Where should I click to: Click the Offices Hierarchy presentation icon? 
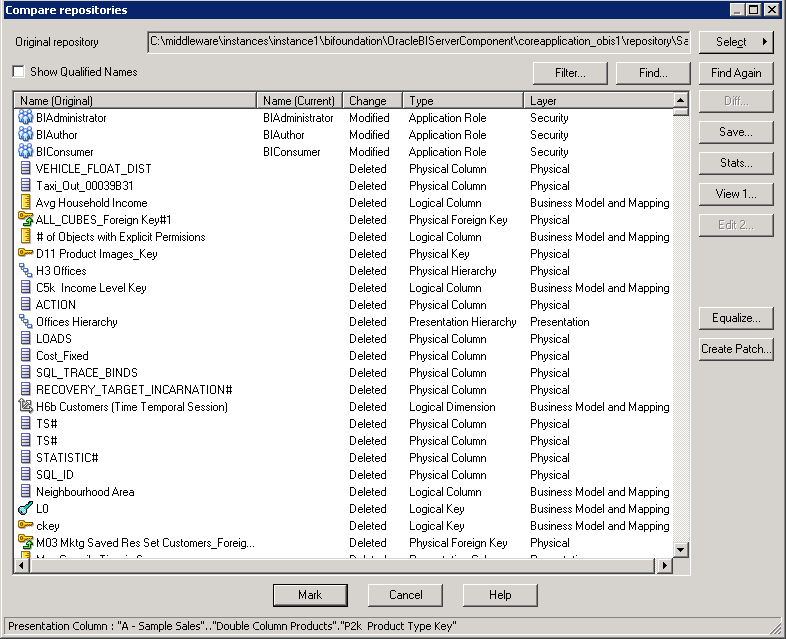coord(26,322)
